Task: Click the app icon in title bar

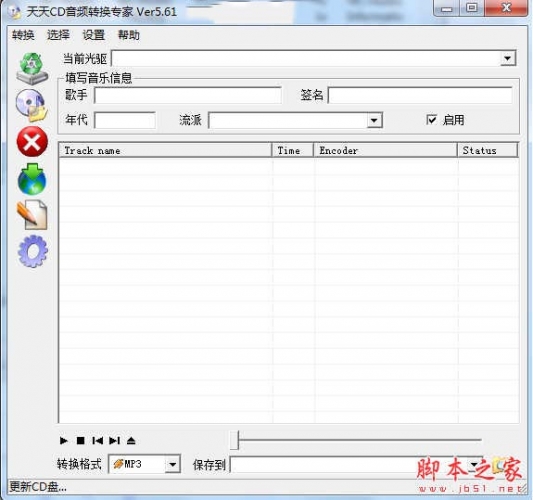Action: (x=15, y=13)
